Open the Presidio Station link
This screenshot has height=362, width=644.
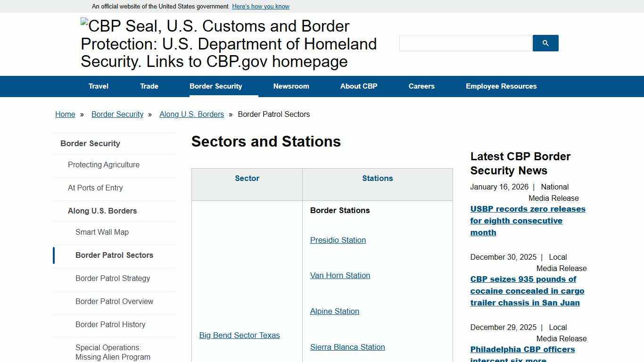(x=338, y=240)
